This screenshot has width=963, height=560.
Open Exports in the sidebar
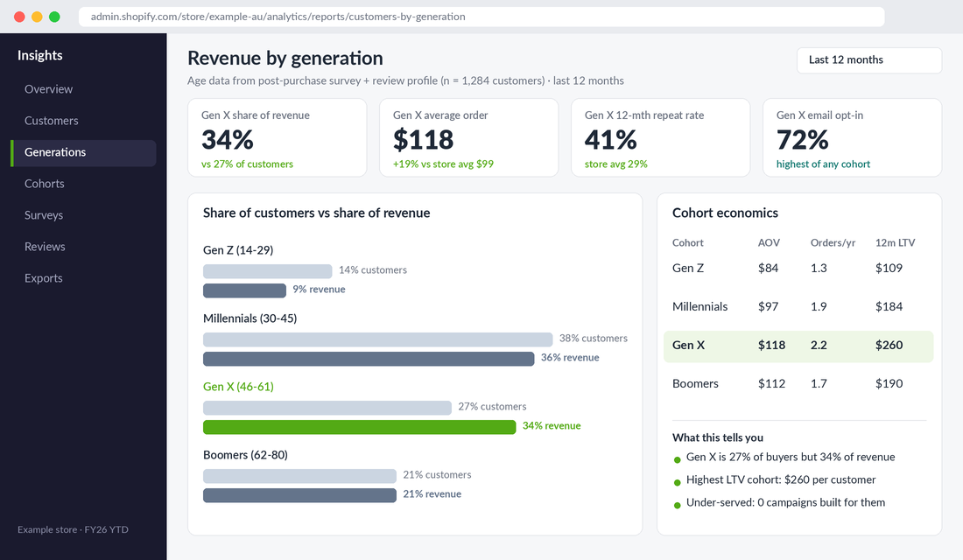83,278
